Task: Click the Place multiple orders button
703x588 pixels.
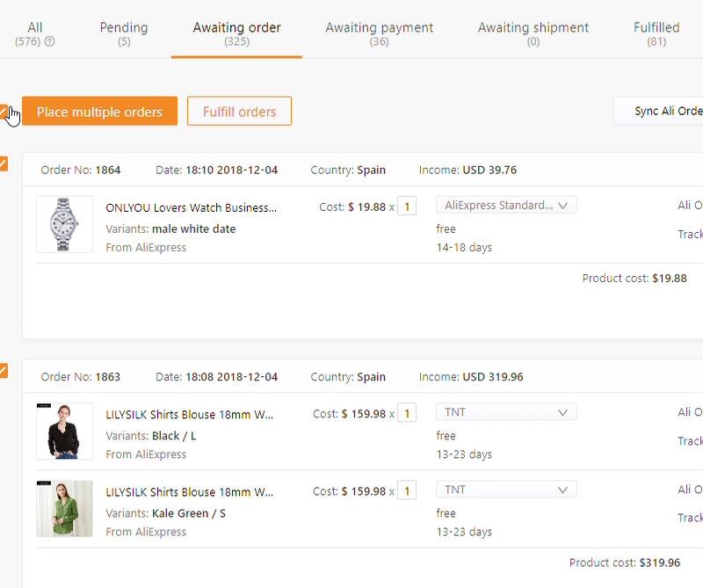Action: coord(99,112)
